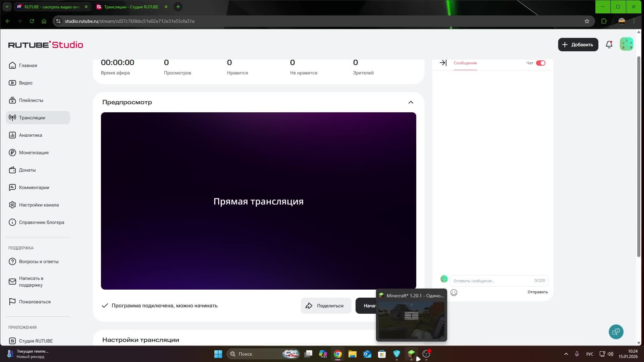Viewport: 644px width, 362px height.
Task: Click the Отправить link in chat
Action: pos(537,292)
